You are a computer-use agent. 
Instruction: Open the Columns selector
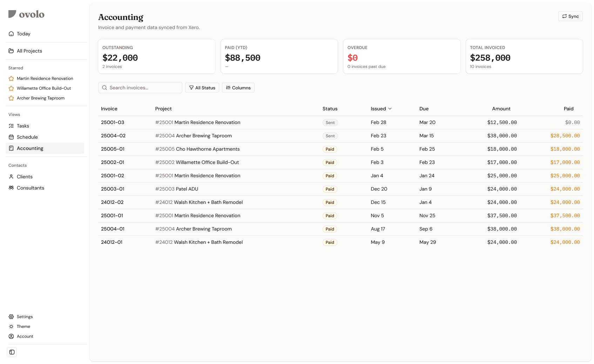click(x=238, y=88)
